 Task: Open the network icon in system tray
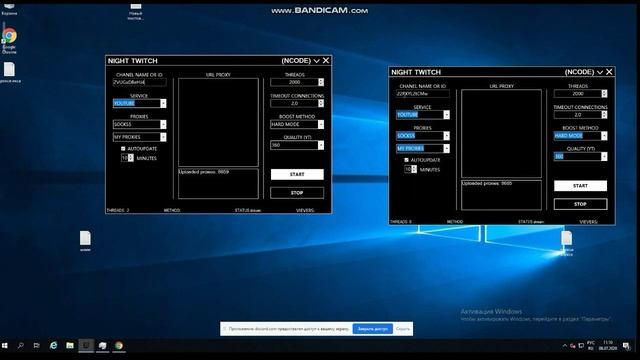click(x=581, y=346)
